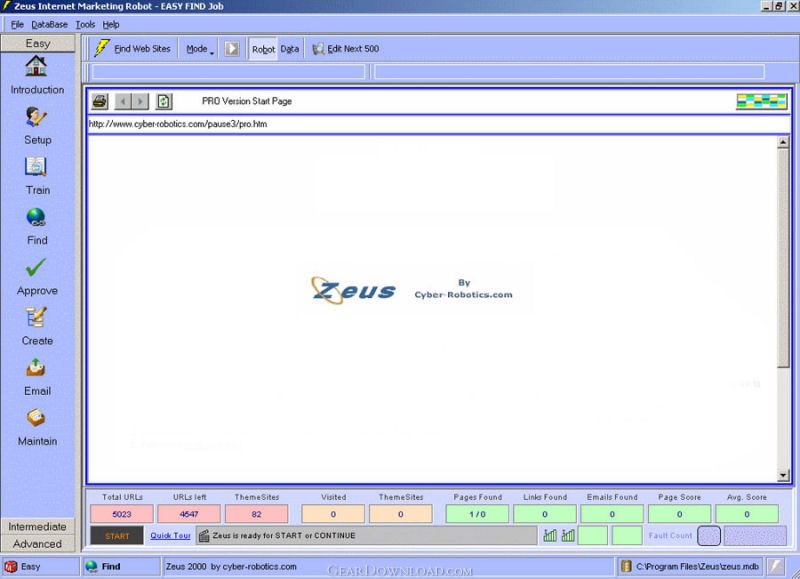The image size is (800, 579).
Task: Click first green bar chart icon
Action: tap(550, 535)
